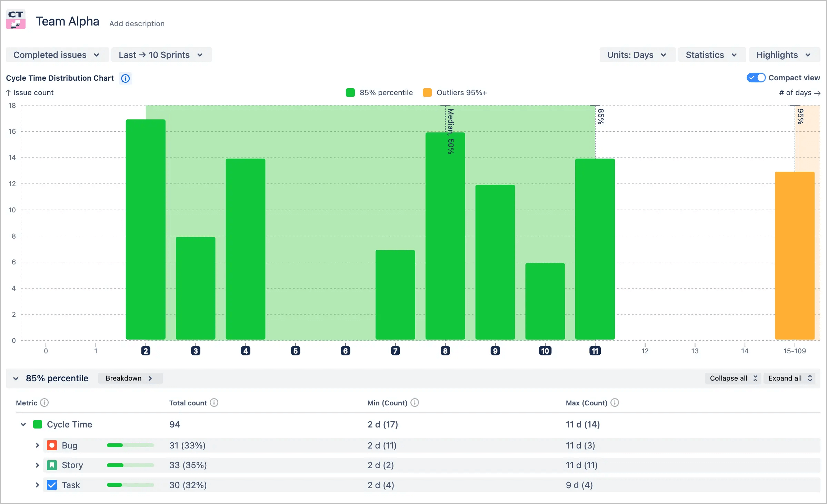Click the Cycle Time Distribution Chart info icon
827x504 pixels.
125,78
